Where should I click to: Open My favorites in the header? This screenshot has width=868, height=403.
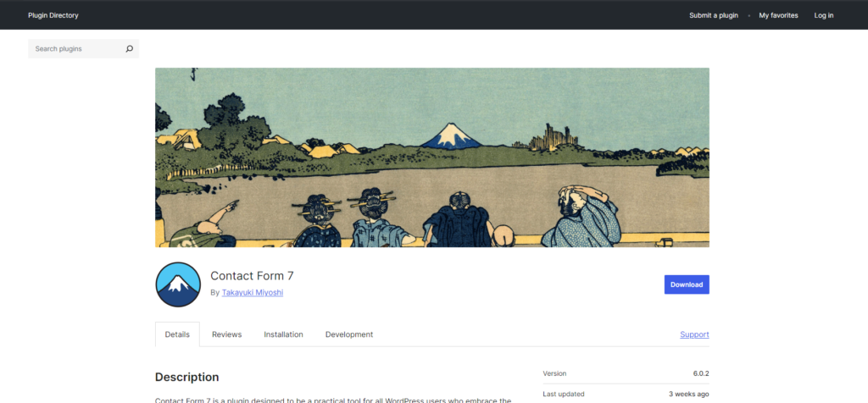pos(778,15)
